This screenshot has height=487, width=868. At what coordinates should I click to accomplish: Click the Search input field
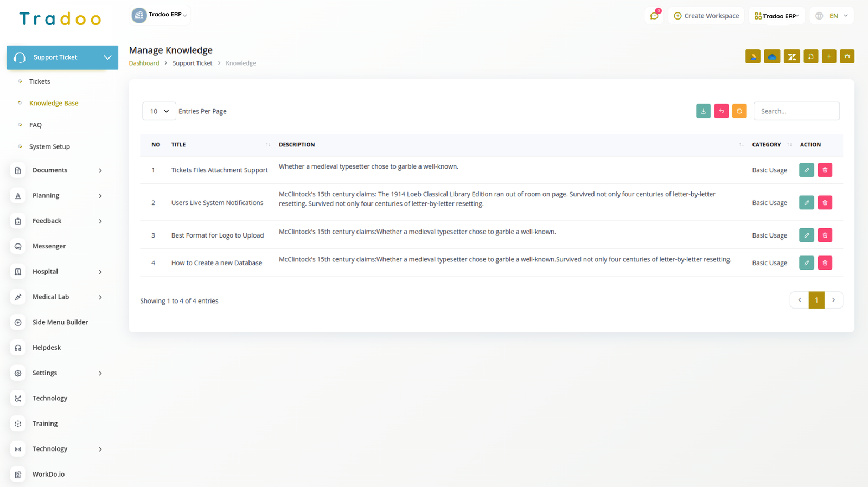[796, 111]
